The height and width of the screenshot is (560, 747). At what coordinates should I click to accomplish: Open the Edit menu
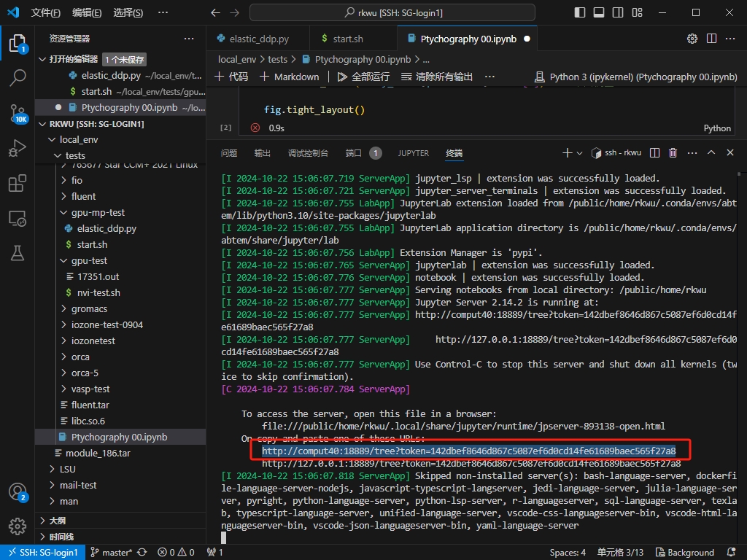pos(87,13)
